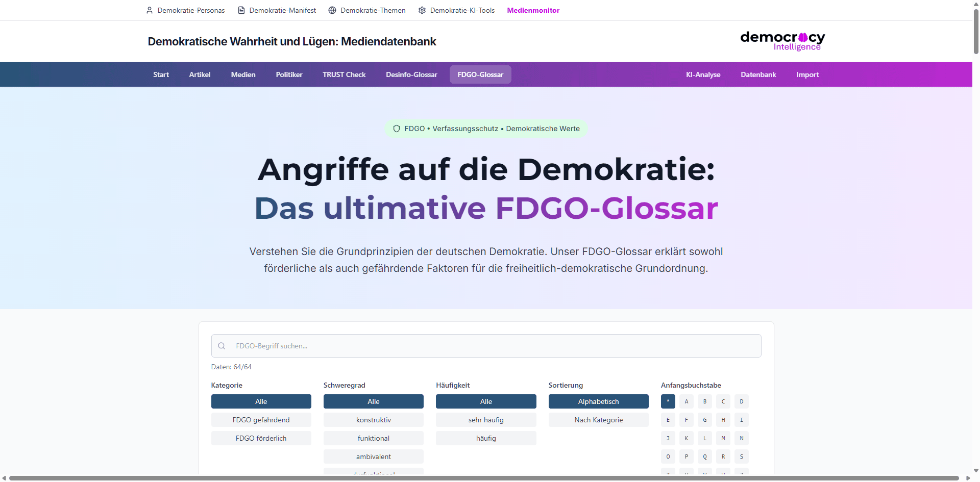
Task: Switch to Desinfo-Glossar tab
Action: (x=411, y=74)
